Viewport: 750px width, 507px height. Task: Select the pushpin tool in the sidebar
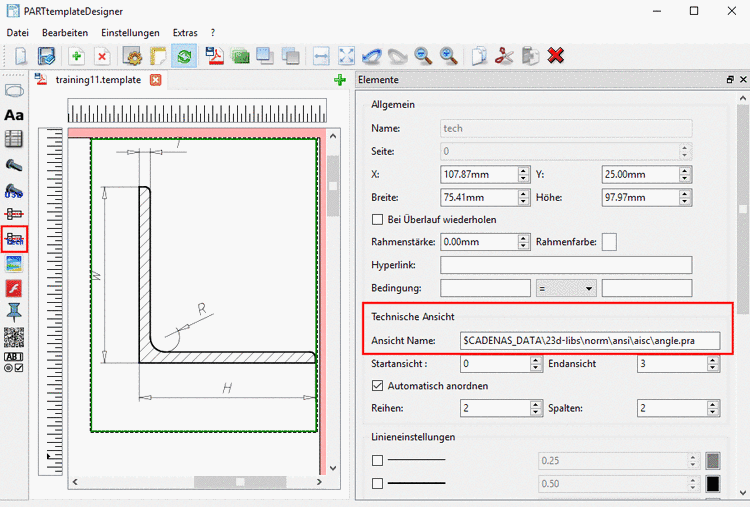[14, 312]
